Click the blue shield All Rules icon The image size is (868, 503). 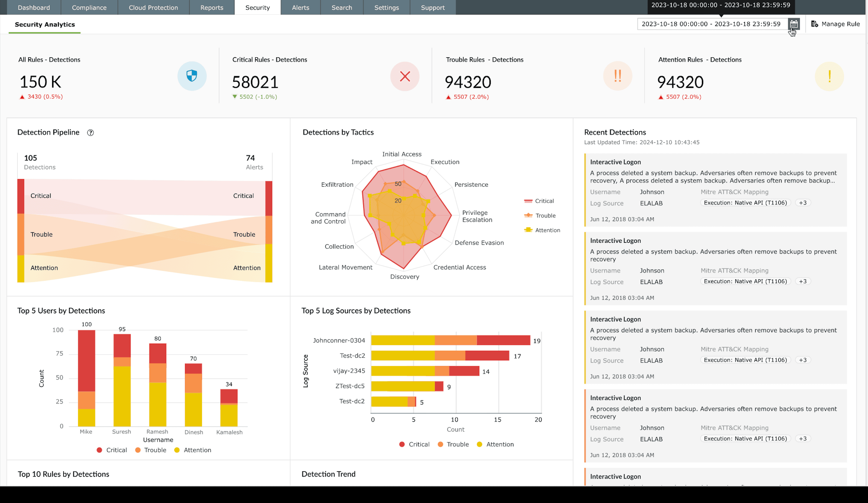192,76
